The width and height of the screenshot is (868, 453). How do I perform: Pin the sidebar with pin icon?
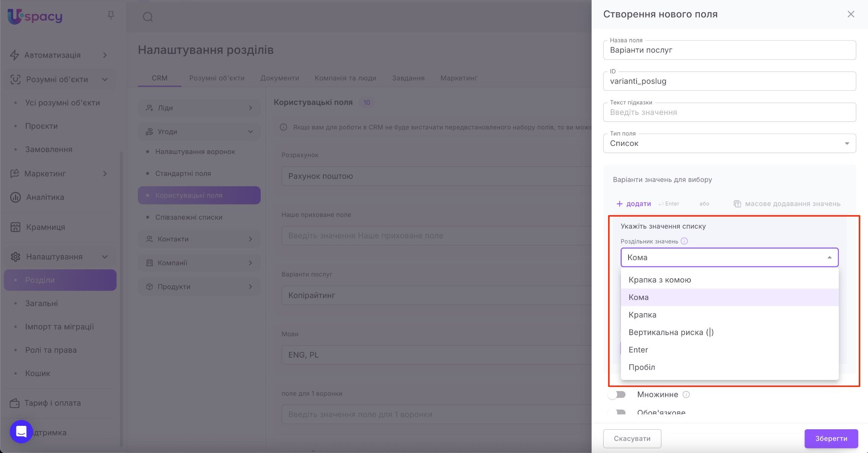(x=111, y=16)
